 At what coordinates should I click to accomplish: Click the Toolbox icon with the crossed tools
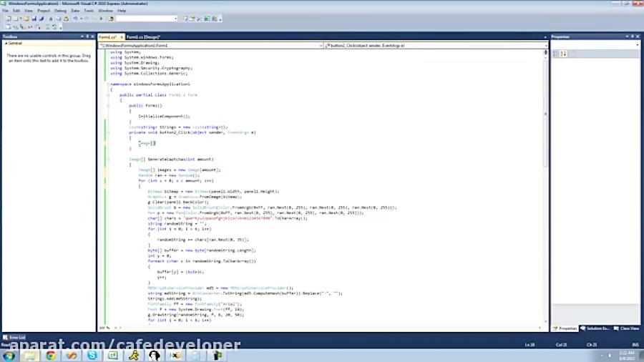199,19
